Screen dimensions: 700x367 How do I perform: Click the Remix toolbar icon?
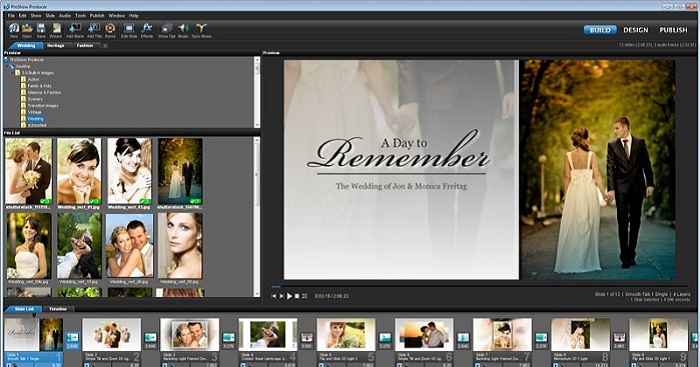pos(110,29)
